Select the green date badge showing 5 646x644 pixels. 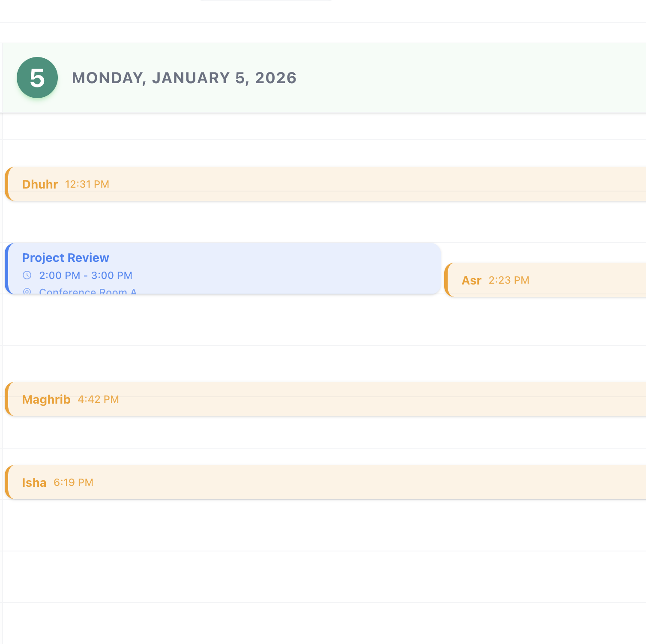[x=37, y=78]
